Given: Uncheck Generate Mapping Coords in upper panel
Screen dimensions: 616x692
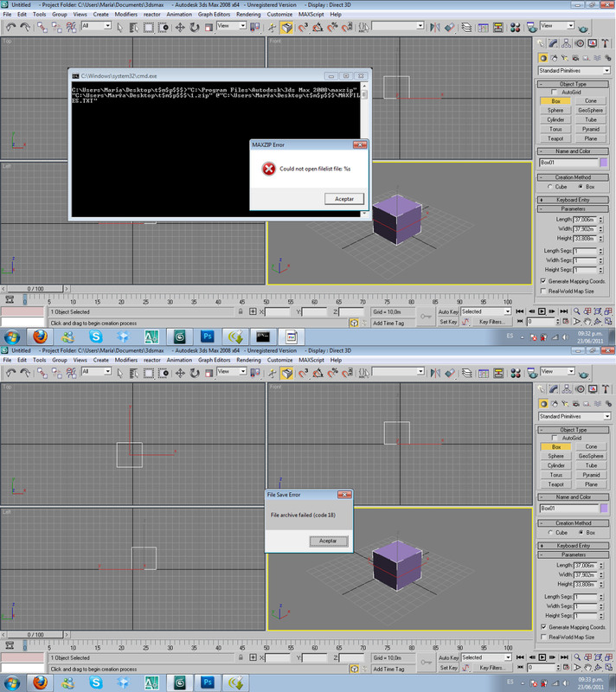Looking at the screenshot, I should click(x=543, y=281).
